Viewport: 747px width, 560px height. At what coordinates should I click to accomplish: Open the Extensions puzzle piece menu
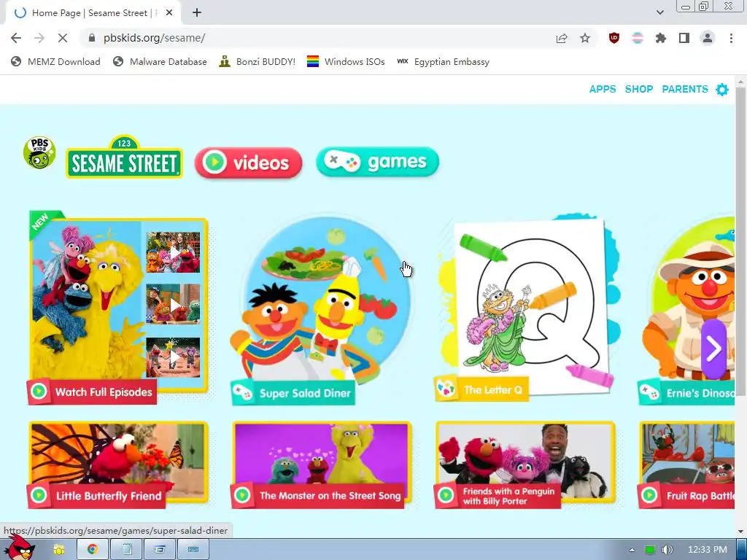tap(661, 38)
